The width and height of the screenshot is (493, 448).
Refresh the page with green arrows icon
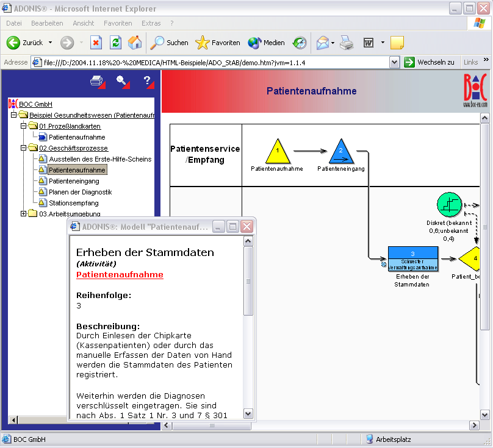[x=115, y=43]
